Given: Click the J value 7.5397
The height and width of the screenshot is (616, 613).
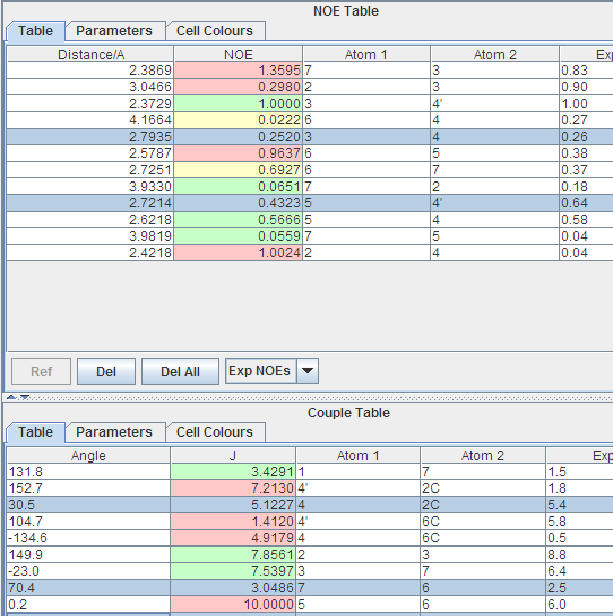Looking at the screenshot, I should 233,571.
